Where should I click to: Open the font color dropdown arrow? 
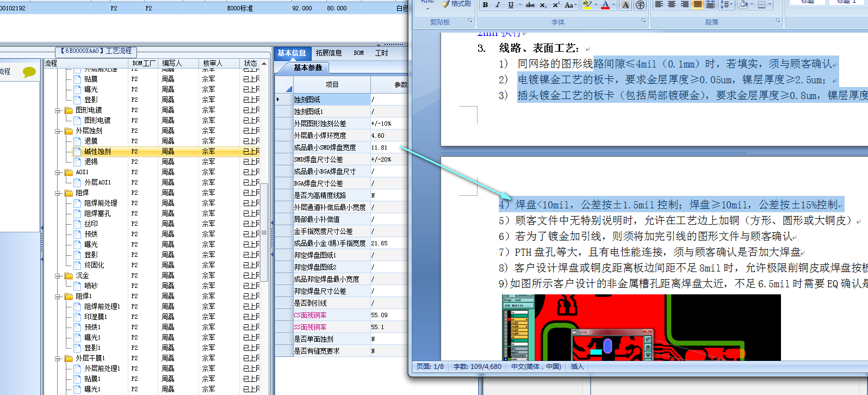click(615, 5)
